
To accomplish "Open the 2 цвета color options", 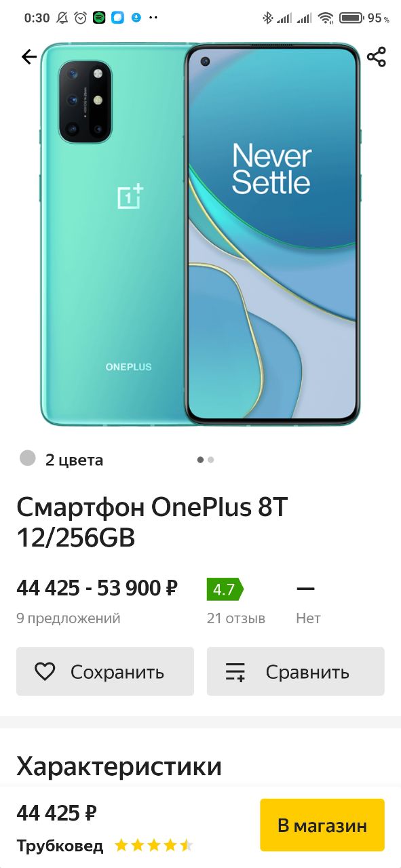I will pos(75,460).
